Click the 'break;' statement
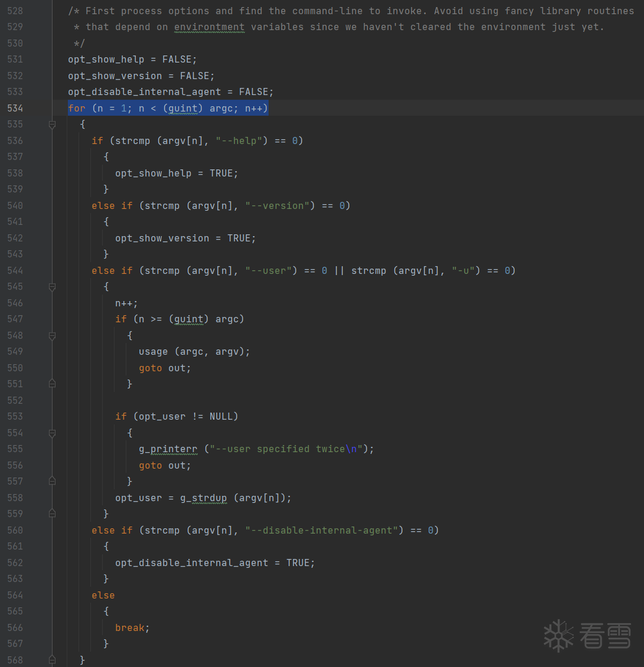The image size is (644, 667). [x=132, y=628]
